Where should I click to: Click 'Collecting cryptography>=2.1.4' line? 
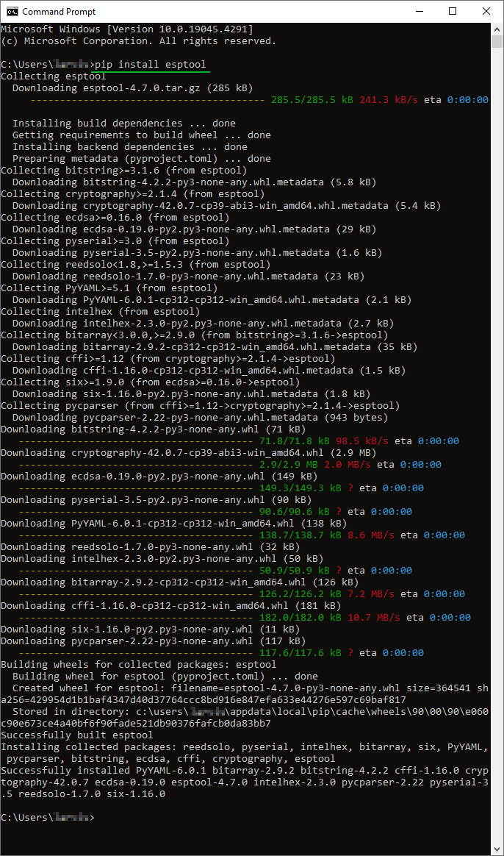(132, 194)
